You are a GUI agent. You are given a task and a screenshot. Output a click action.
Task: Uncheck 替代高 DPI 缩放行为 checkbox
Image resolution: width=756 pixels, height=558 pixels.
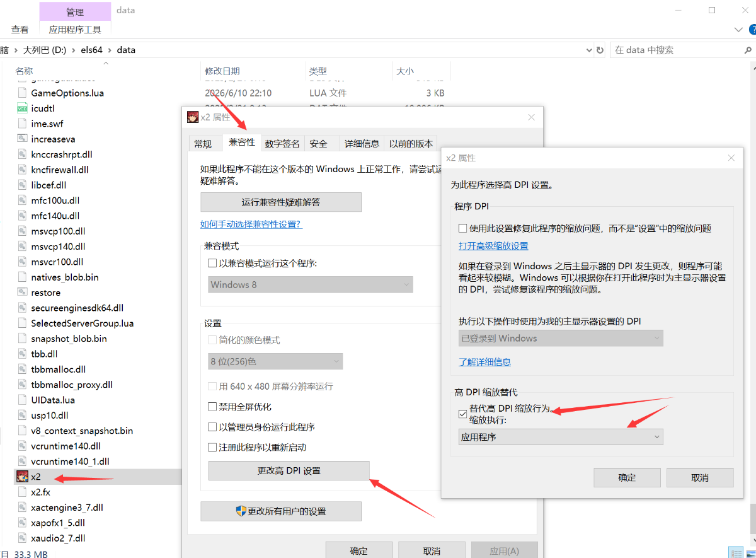463,414
